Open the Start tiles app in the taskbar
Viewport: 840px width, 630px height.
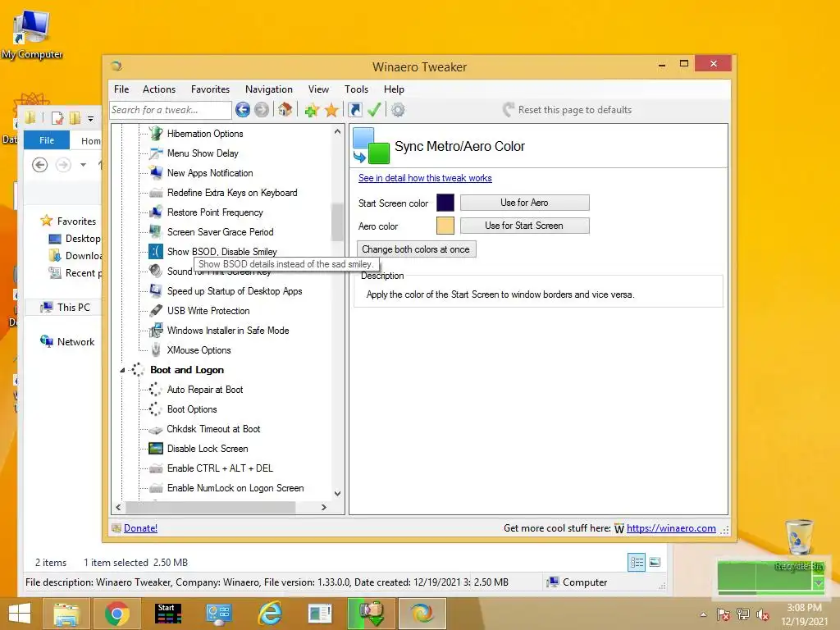tap(168, 614)
